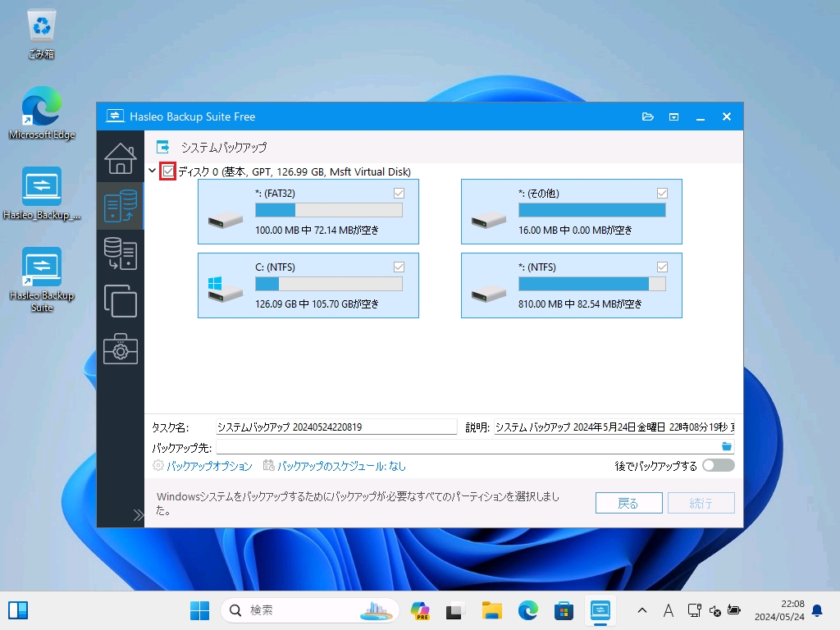
Task: Click the Disk 0 label text
Action: 294,171
